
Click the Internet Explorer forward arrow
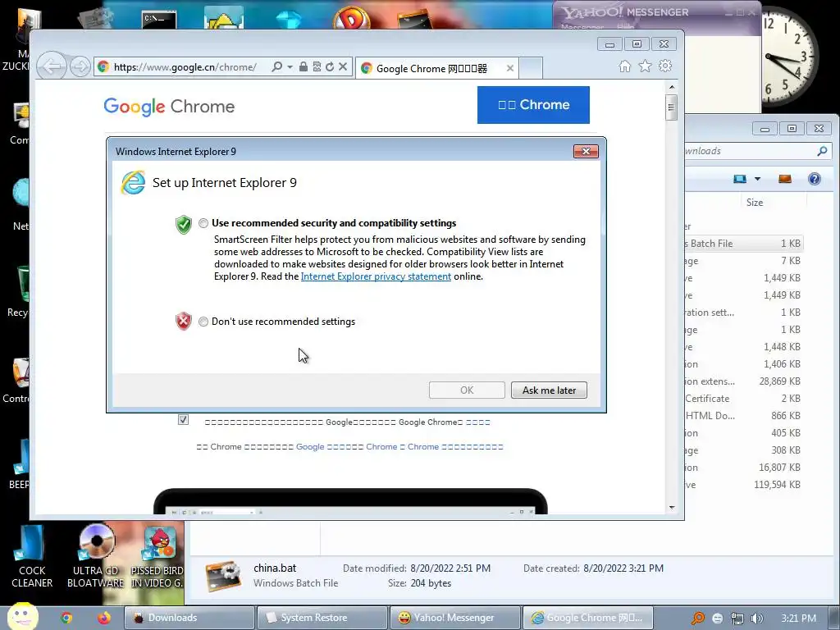pos(80,67)
